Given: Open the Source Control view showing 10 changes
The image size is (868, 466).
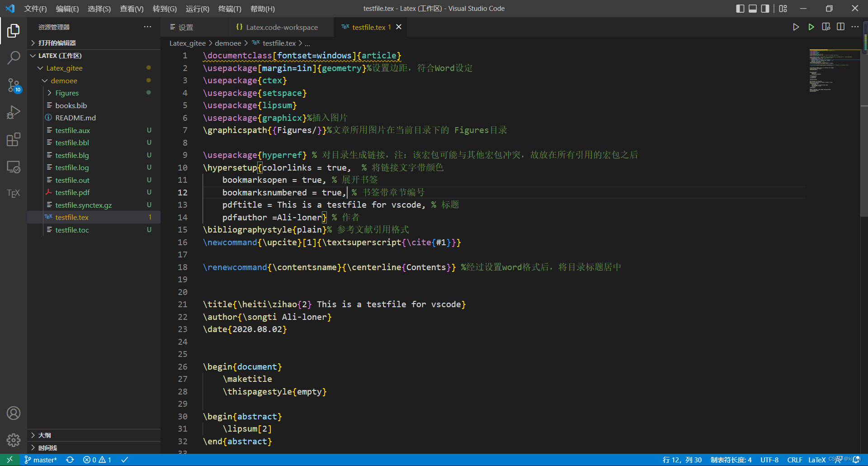Looking at the screenshot, I should (x=14, y=86).
